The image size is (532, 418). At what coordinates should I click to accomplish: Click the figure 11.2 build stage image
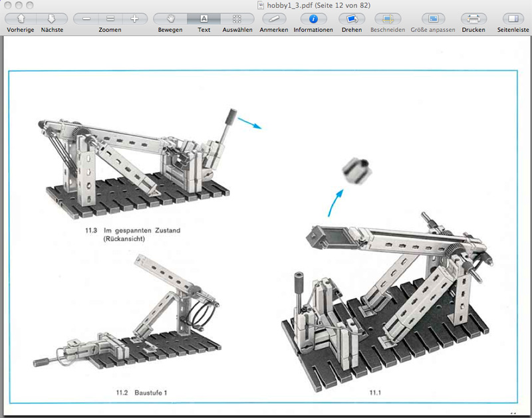127,312
